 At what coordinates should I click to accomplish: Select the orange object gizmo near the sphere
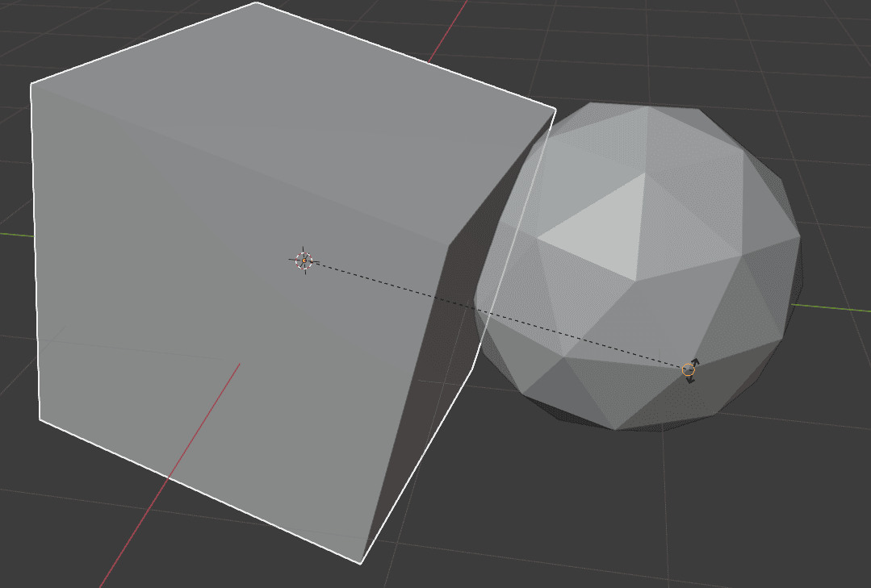(689, 369)
